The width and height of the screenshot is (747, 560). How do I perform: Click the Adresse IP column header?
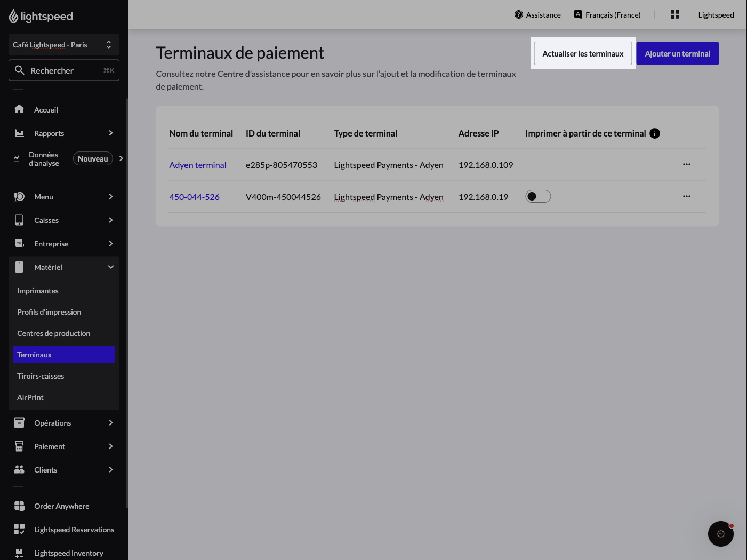[479, 133]
